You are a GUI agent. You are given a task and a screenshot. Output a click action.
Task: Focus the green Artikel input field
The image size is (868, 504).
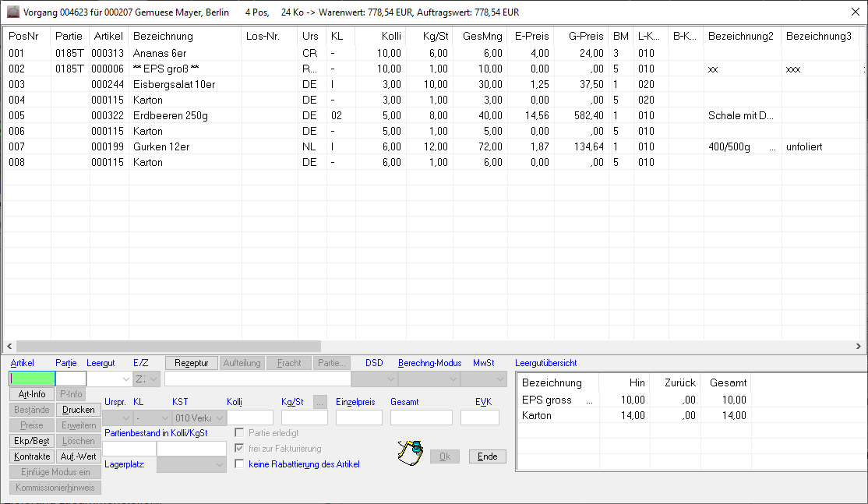[32, 379]
